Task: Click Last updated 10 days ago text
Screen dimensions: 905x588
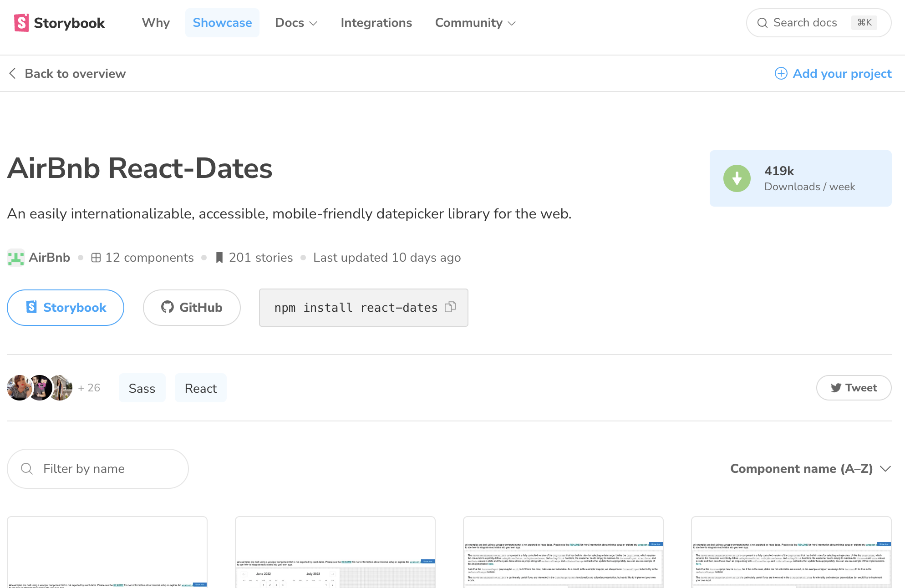Action: click(387, 258)
